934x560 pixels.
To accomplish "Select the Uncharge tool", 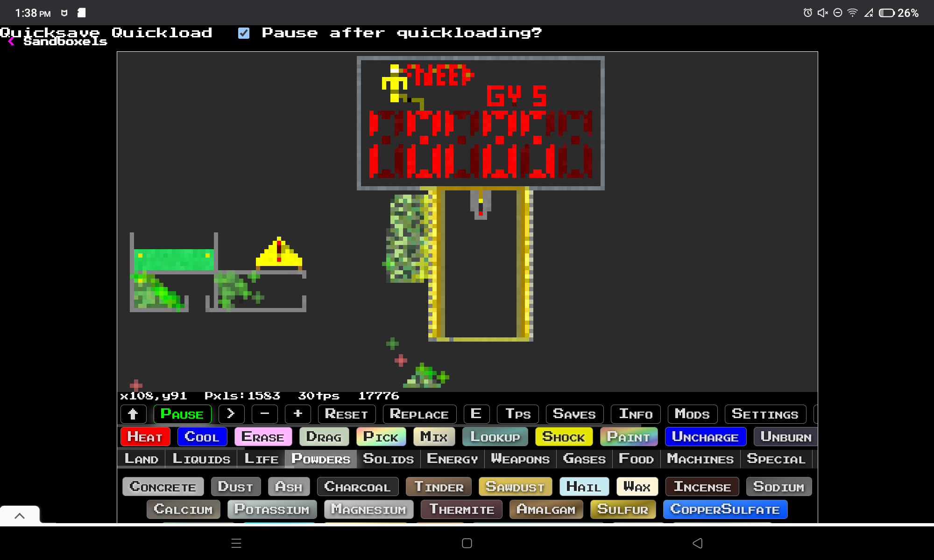I will 706,437.
